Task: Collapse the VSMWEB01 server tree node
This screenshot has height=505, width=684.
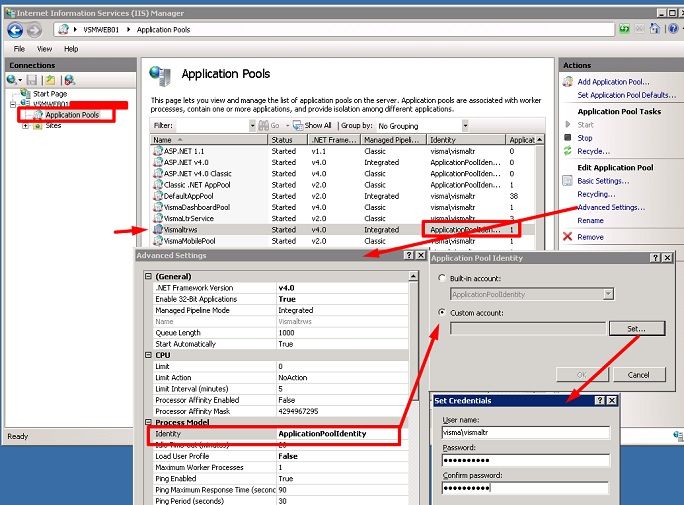Action: pos(13,104)
